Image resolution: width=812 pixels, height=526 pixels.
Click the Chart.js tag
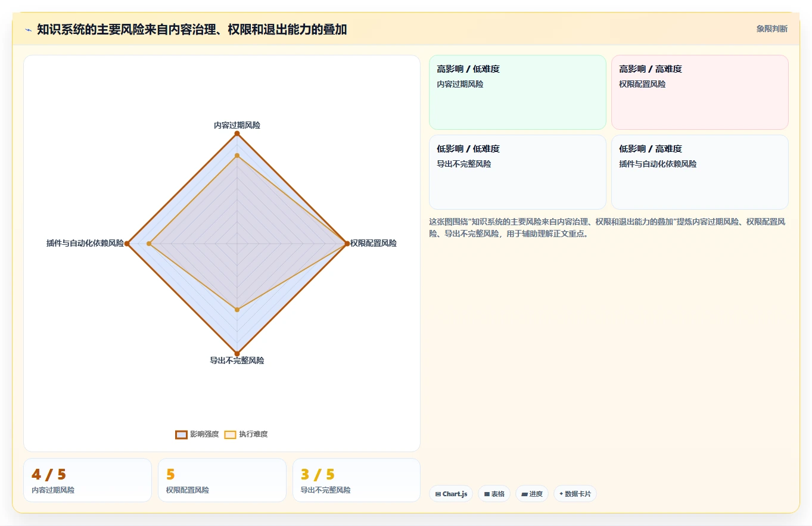pyautogui.click(x=451, y=494)
